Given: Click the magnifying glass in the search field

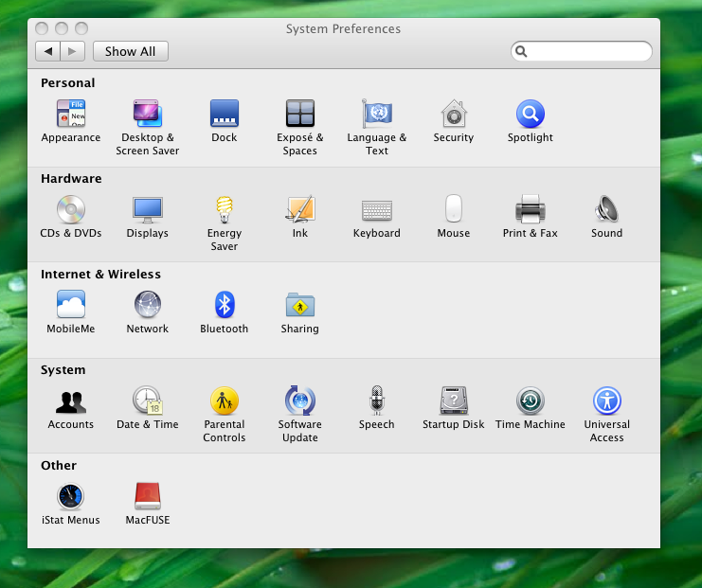Looking at the screenshot, I should [x=521, y=51].
